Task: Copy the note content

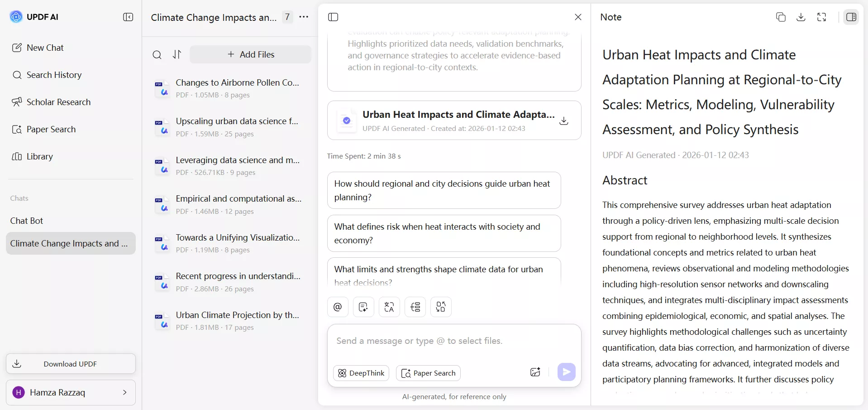Action: [780, 17]
